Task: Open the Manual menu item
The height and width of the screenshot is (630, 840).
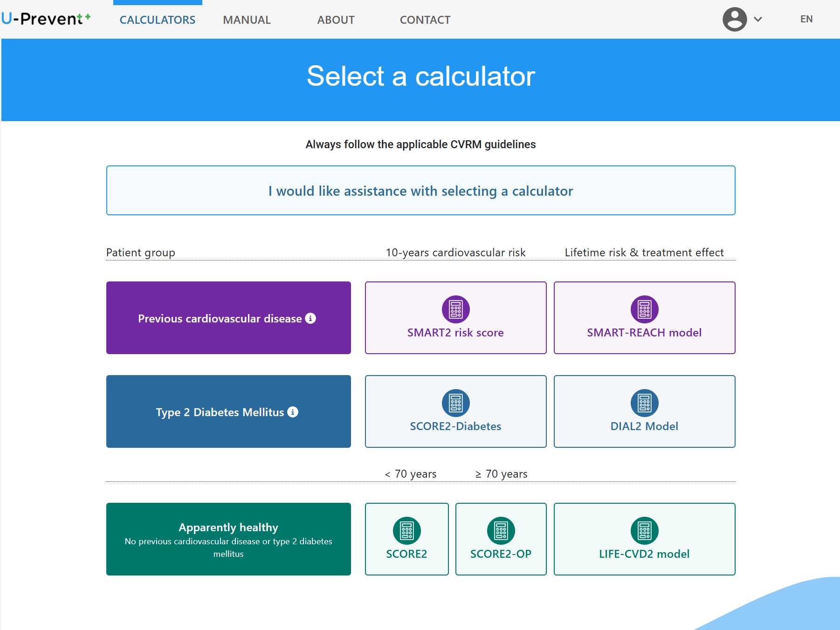Action: (x=247, y=20)
